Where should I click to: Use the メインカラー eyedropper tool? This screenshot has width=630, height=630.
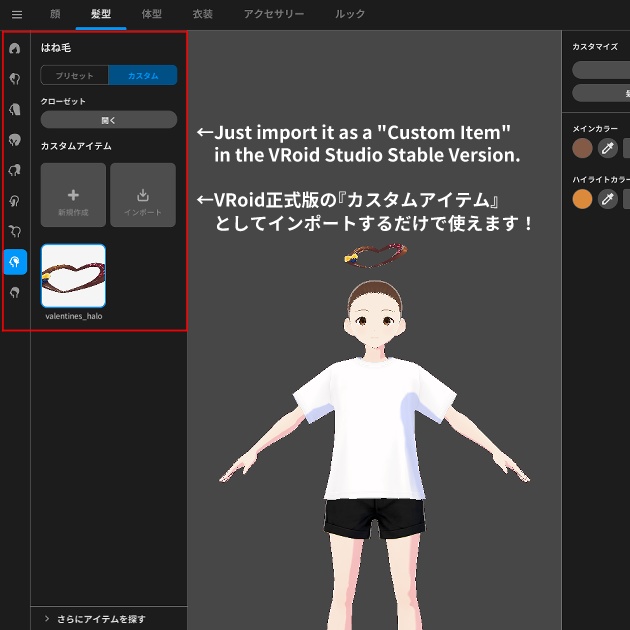(x=608, y=148)
